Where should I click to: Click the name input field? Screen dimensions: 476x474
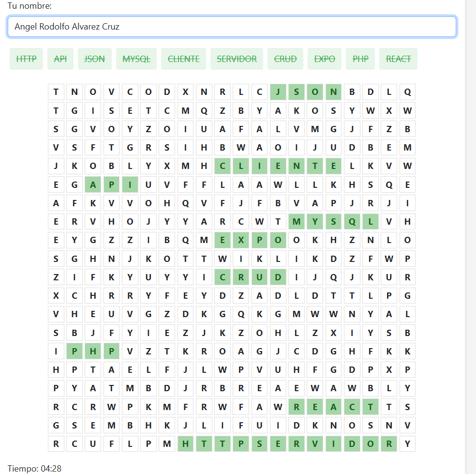coord(232,27)
